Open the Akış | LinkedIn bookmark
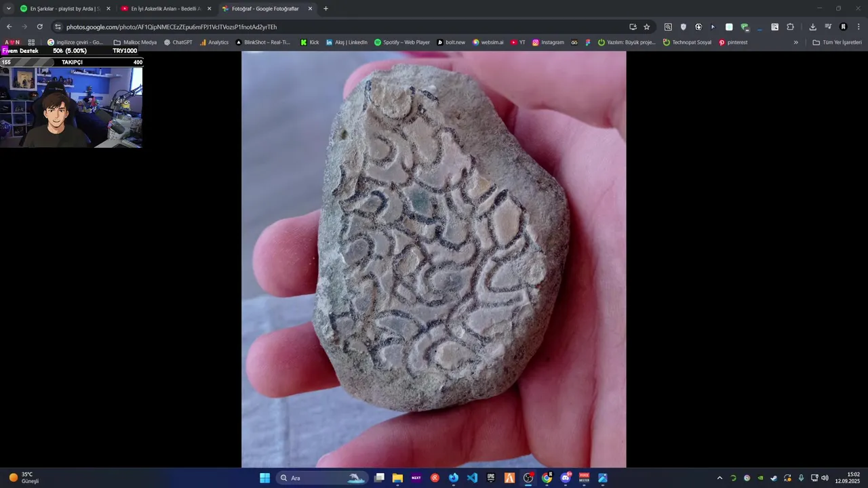Screen dimensions: 868x488 tap(347, 42)
